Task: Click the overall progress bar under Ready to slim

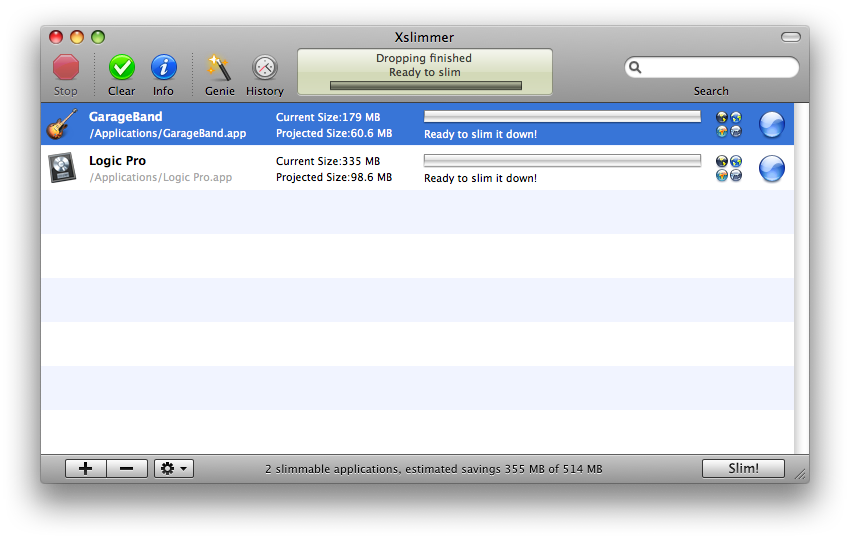Action: 426,86
